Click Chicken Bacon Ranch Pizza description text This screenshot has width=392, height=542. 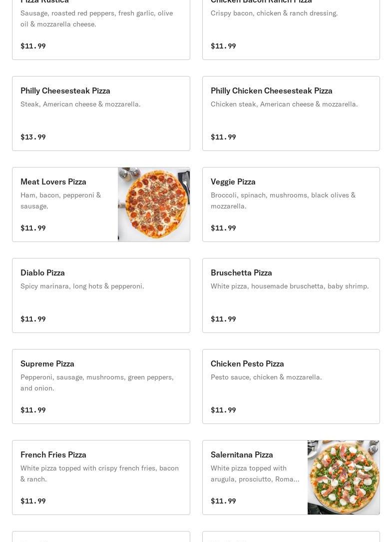pos(274,13)
